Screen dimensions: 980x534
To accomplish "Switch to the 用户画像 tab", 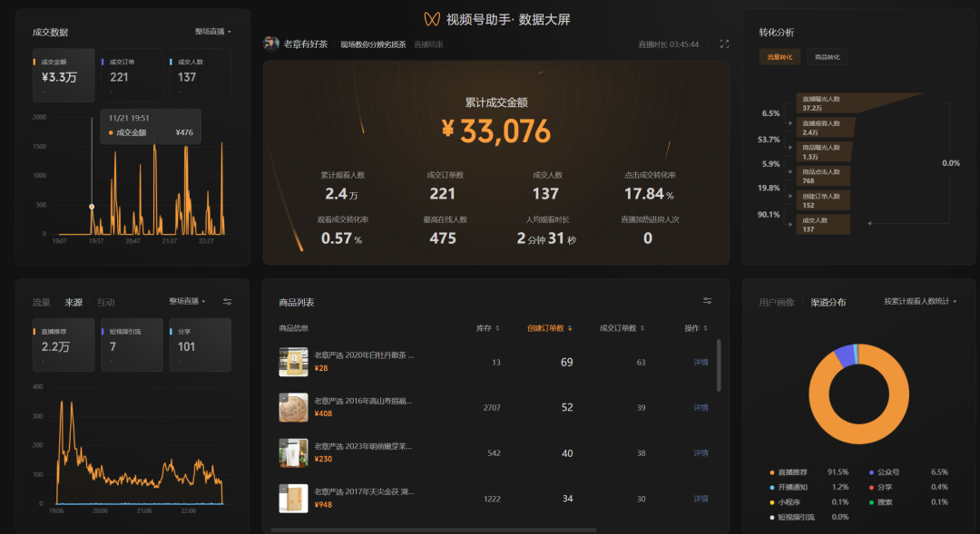I will tap(776, 302).
